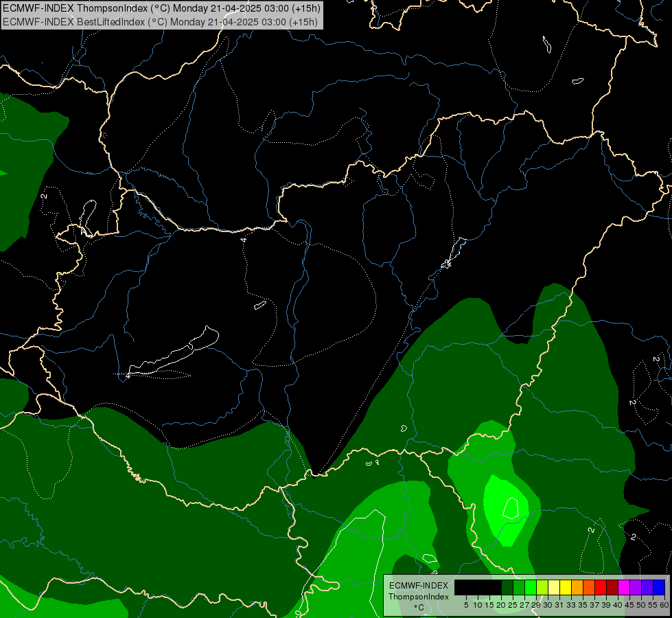Viewport: 672px width, 618px height.
Task: Select the violet 50–55 legend swatch
Action: pyautogui.click(x=647, y=587)
